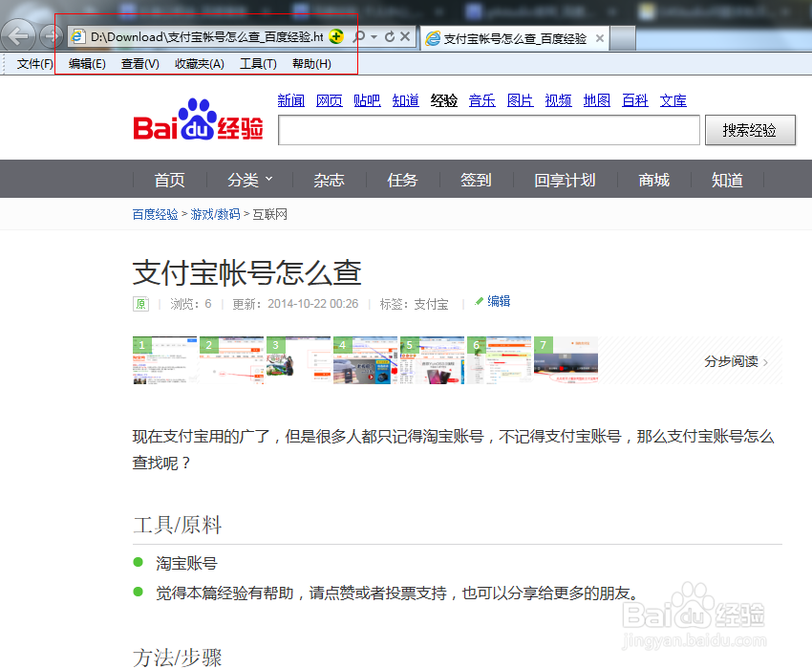Go to 首页 in the navigation bar
The height and width of the screenshot is (669, 812).
[x=169, y=180]
